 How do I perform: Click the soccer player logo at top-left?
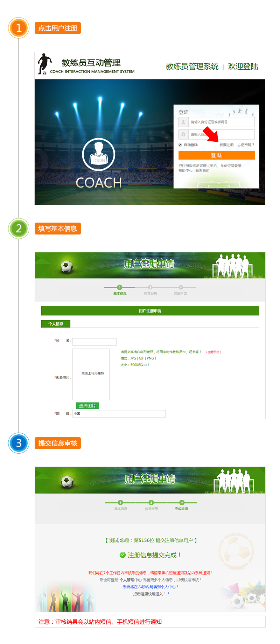(44, 64)
